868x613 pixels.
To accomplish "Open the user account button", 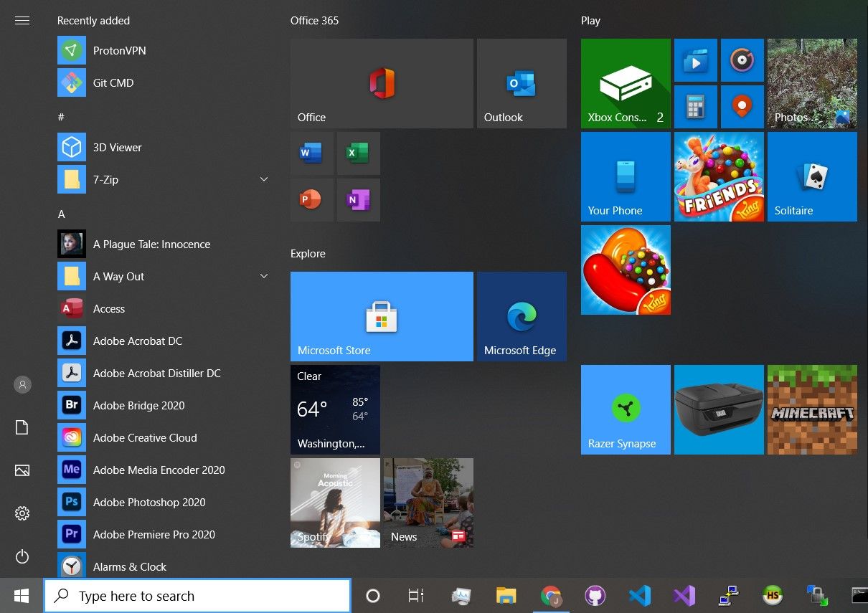I will pos(22,385).
